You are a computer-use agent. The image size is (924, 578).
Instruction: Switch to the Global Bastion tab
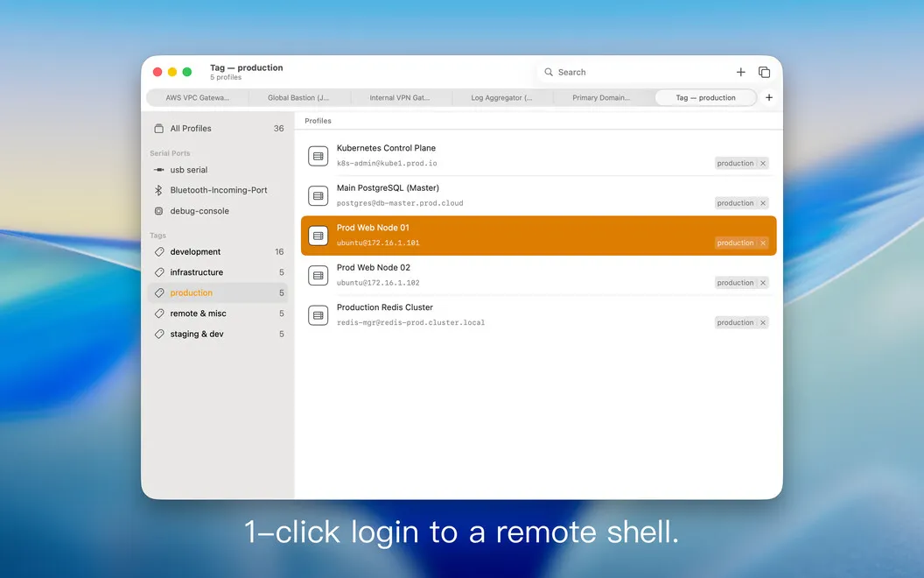(x=298, y=98)
